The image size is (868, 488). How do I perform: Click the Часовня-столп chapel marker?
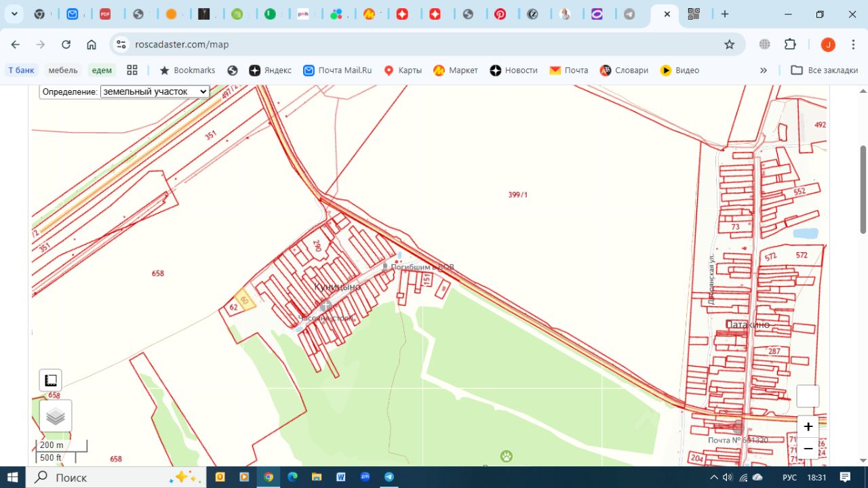coord(325,306)
